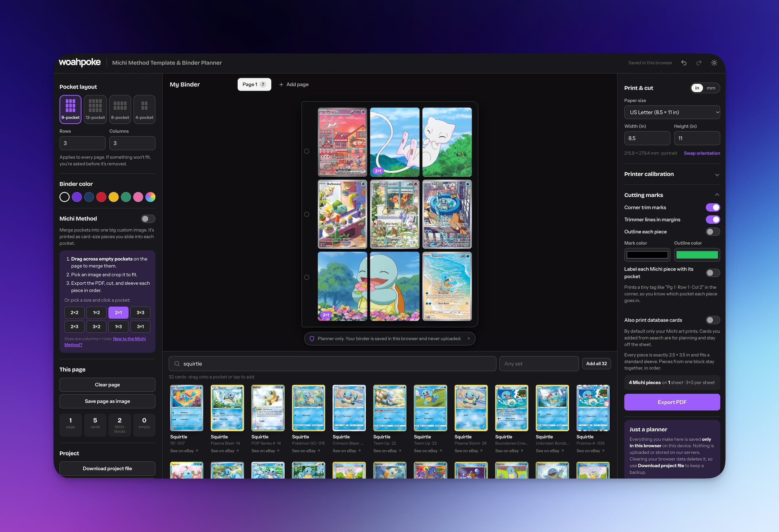Choose the 12-pocket layout icon
Screen dimensions: 779x532
(x=95, y=109)
